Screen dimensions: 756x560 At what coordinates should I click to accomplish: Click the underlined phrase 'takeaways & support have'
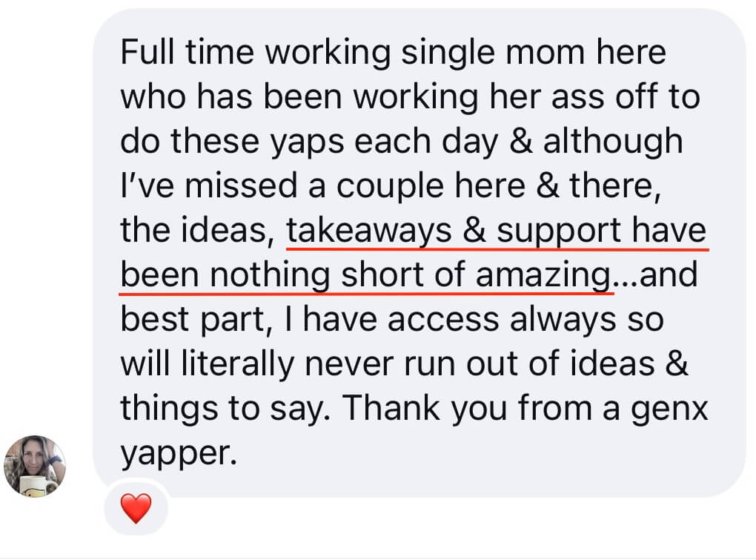coord(496,230)
